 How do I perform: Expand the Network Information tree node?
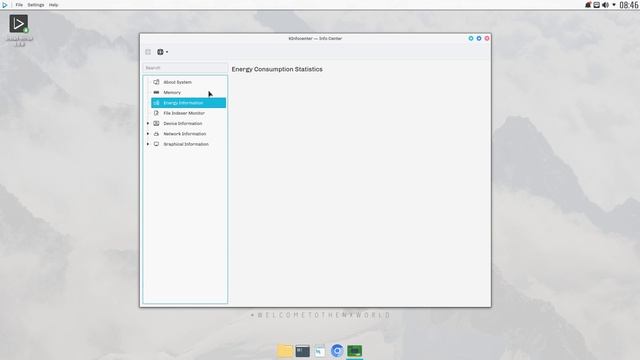(148, 134)
